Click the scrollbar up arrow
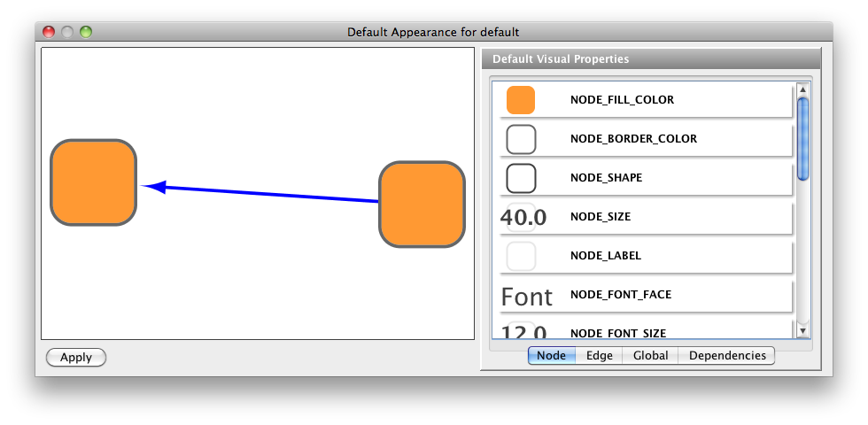This screenshot has width=868, height=425. click(x=802, y=89)
